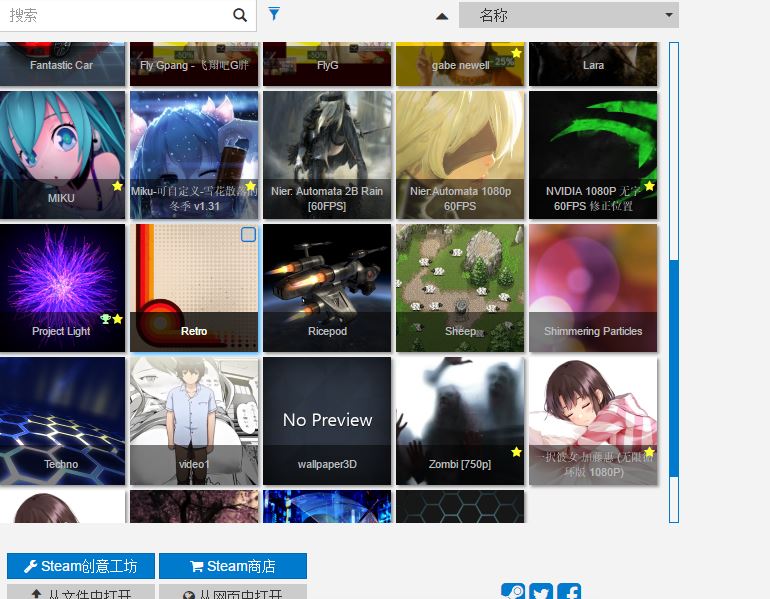Click the star on the MIKU tile

point(117,186)
